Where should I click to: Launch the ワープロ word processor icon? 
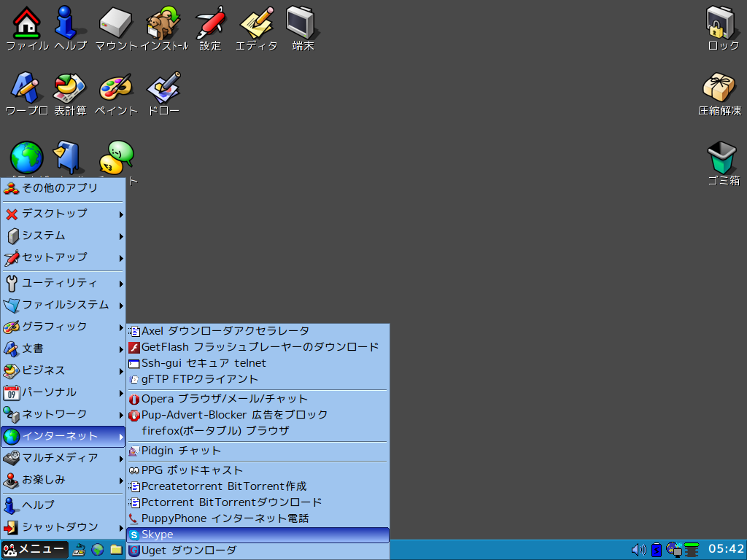point(26,87)
